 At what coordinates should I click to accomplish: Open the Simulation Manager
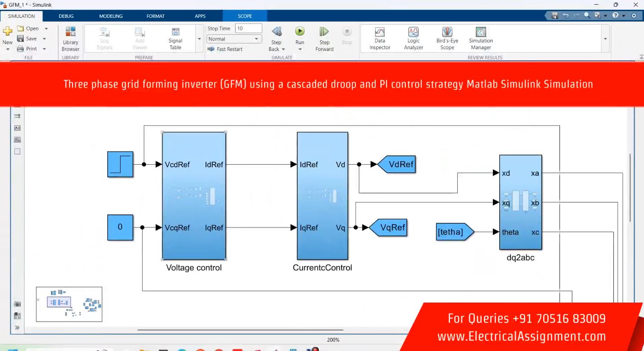(x=481, y=38)
